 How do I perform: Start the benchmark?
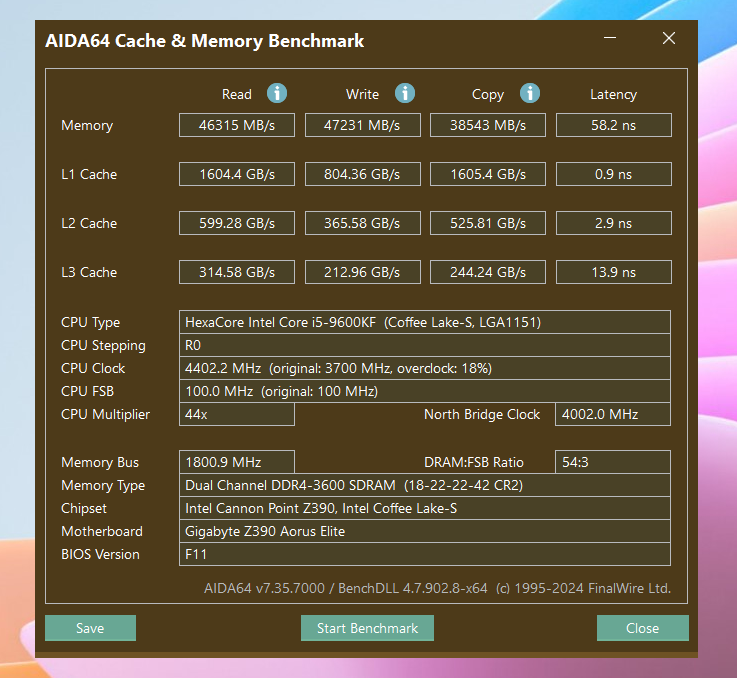pyautogui.click(x=367, y=628)
